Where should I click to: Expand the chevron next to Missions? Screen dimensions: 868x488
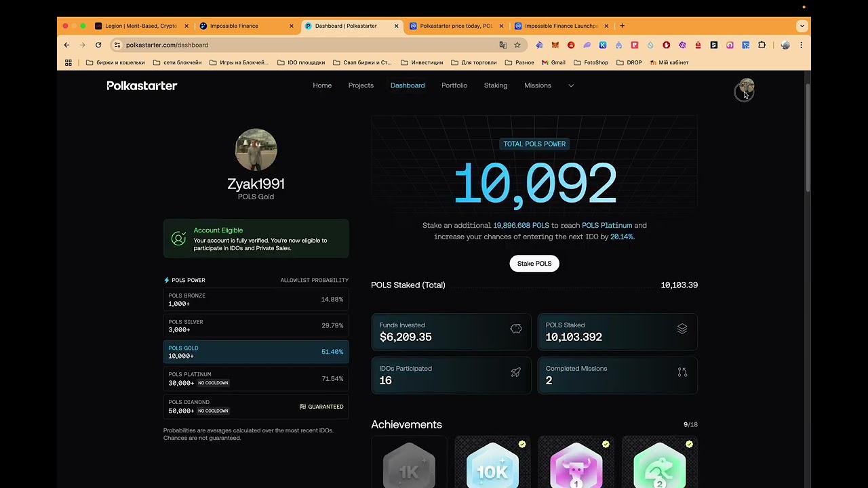[x=571, y=85]
